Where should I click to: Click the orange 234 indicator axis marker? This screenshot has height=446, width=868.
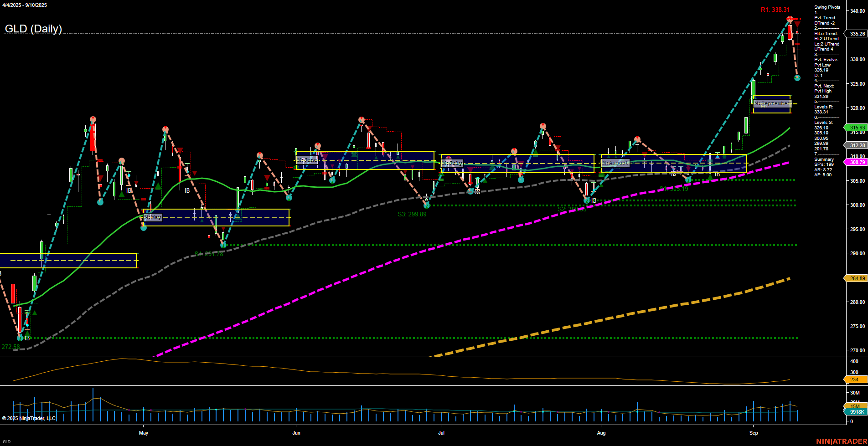857,379
